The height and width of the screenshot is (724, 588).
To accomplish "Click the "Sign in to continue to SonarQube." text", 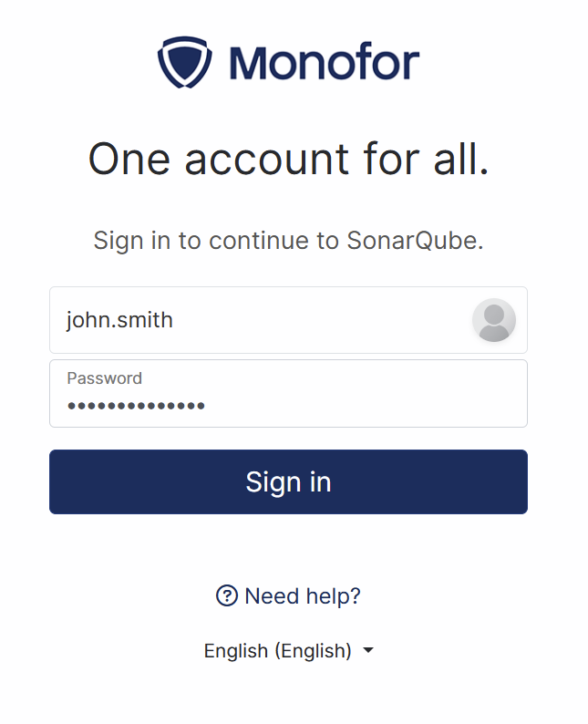I will coord(288,241).
